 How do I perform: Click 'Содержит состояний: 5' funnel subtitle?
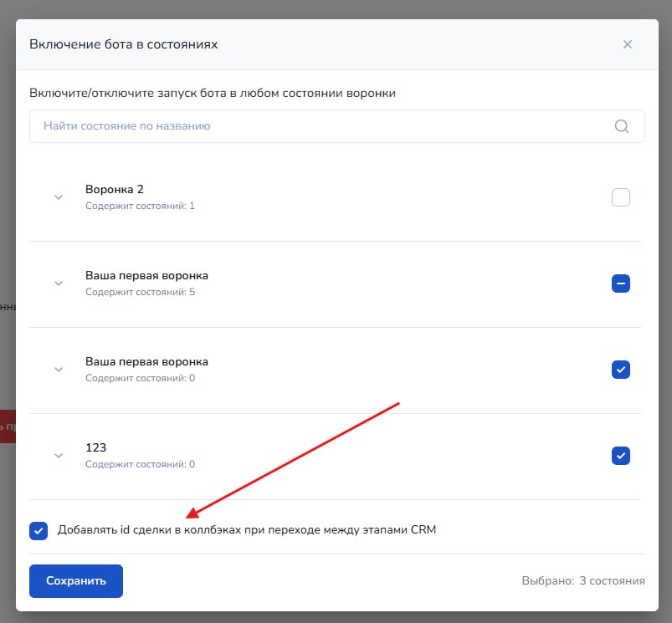pos(140,293)
